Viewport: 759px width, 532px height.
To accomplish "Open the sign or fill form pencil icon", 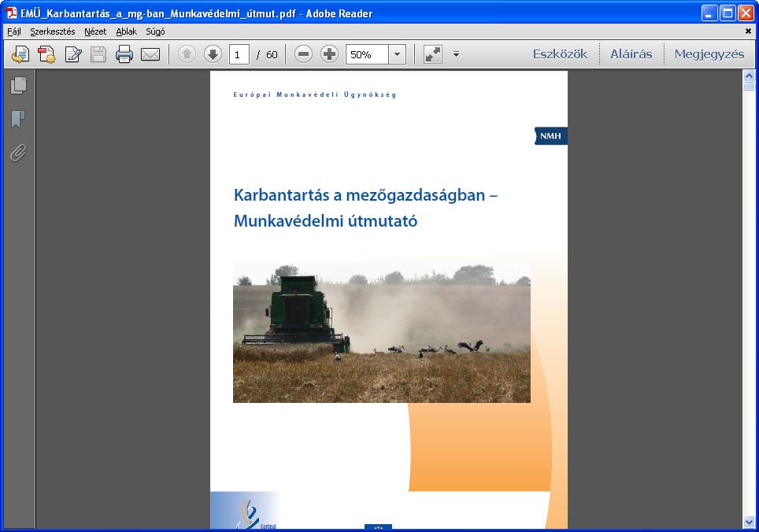I will point(73,54).
